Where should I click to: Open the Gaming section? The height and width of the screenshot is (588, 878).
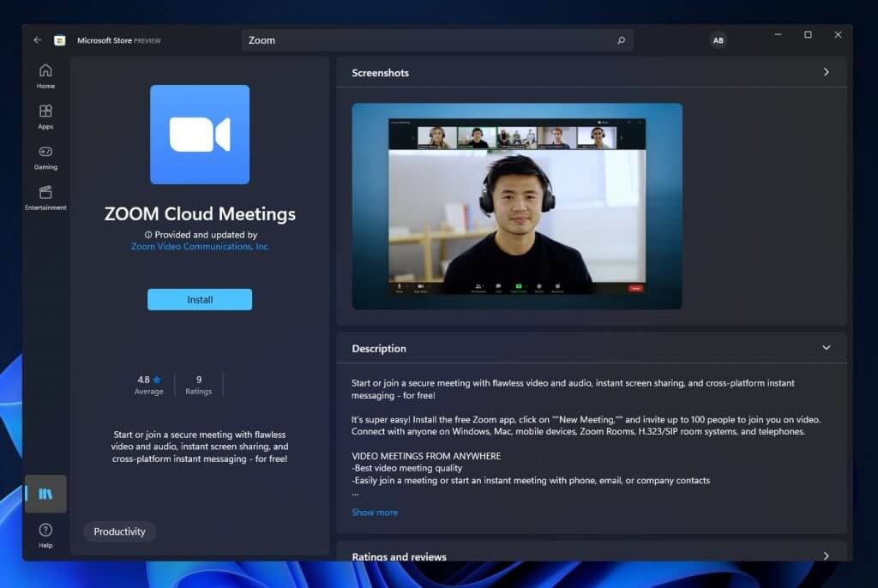click(x=45, y=157)
